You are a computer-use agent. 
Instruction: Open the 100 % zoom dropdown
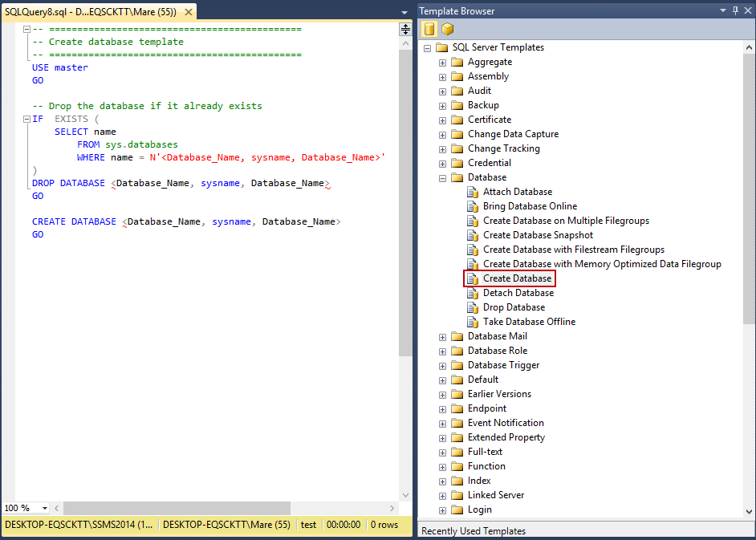[44, 508]
